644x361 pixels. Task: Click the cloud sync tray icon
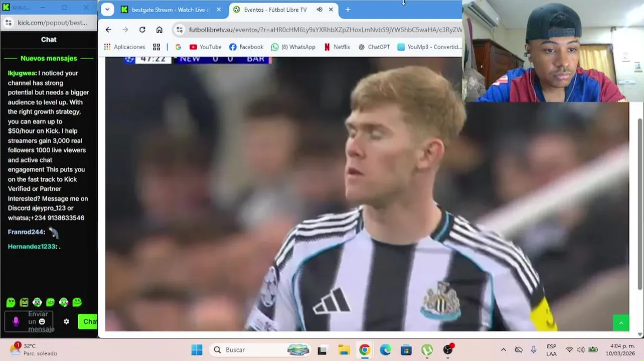pyautogui.click(x=519, y=349)
